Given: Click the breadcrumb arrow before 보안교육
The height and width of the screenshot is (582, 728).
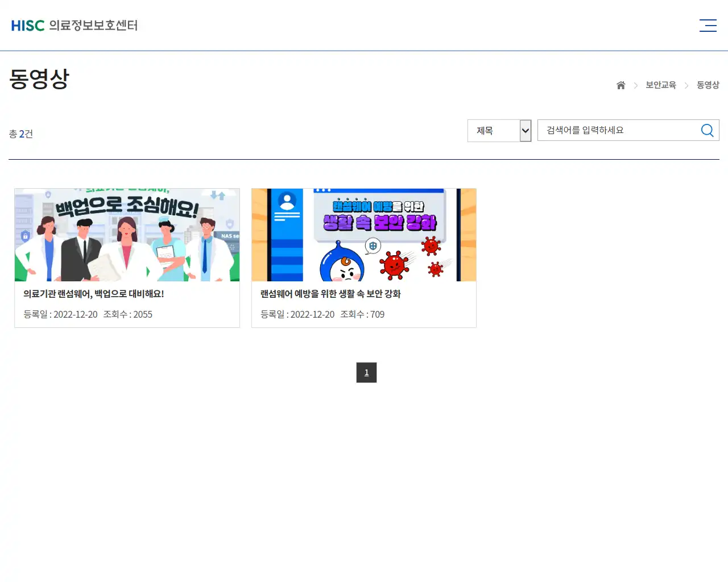Looking at the screenshot, I should click(636, 85).
